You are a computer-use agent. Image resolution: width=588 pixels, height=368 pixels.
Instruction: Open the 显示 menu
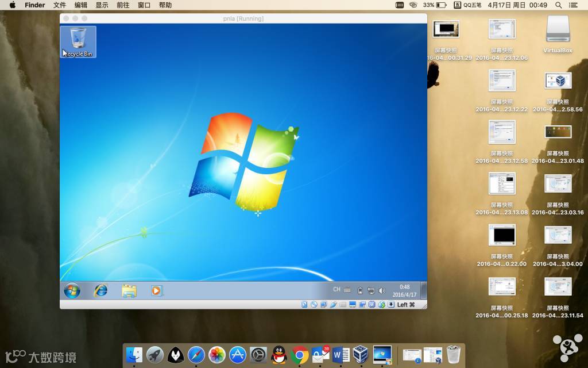pos(102,5)
